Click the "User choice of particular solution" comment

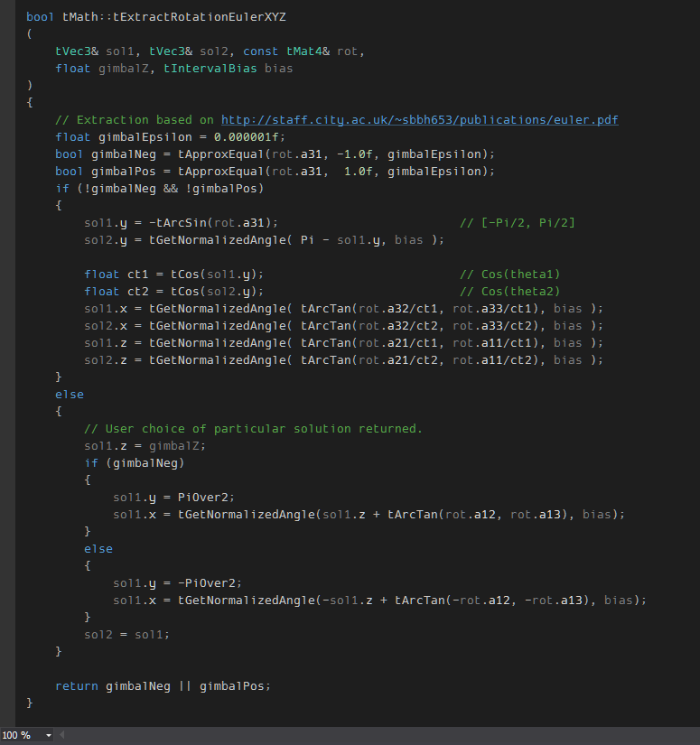[x=253, y=429]
